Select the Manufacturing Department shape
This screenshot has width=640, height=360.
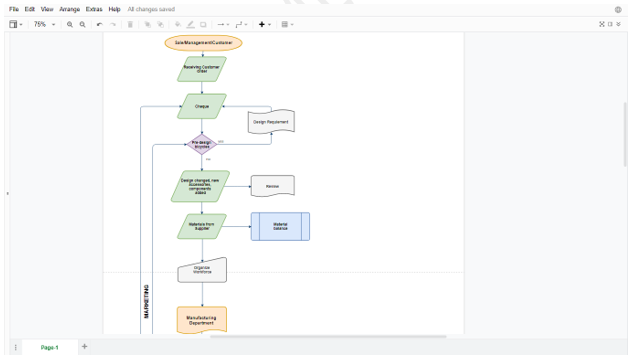click(202, 320)
